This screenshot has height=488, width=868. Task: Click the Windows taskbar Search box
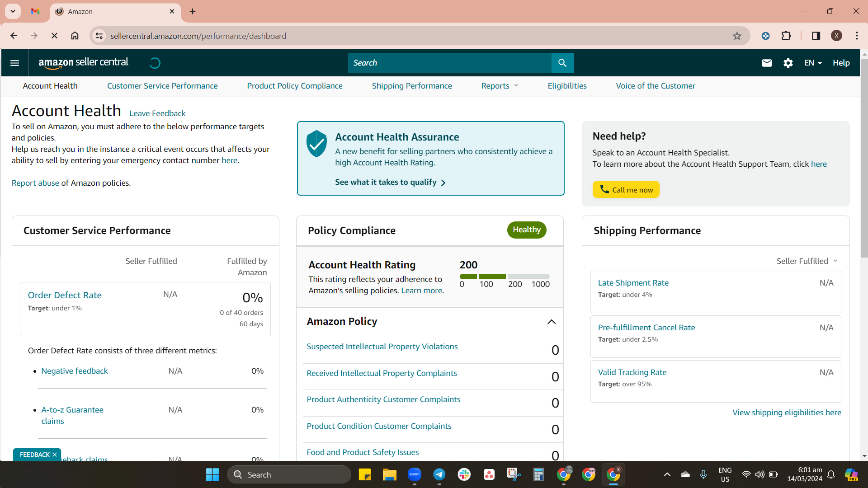pos(289,474)
